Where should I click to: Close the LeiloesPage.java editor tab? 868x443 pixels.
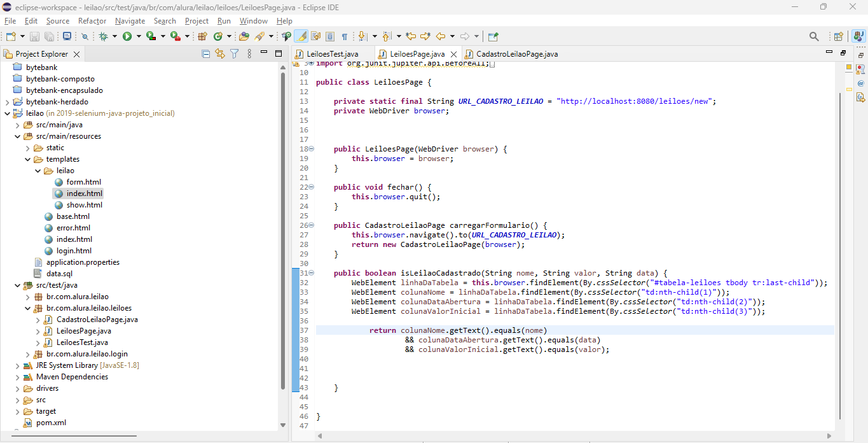pos(454,54)
